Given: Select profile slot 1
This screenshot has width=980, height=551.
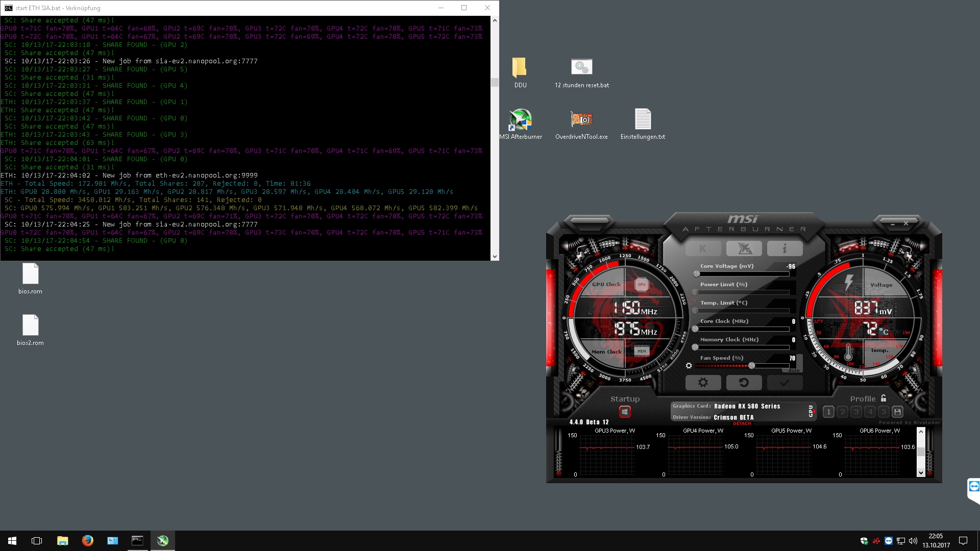Looking at the screenshot, I should (828, 412).
